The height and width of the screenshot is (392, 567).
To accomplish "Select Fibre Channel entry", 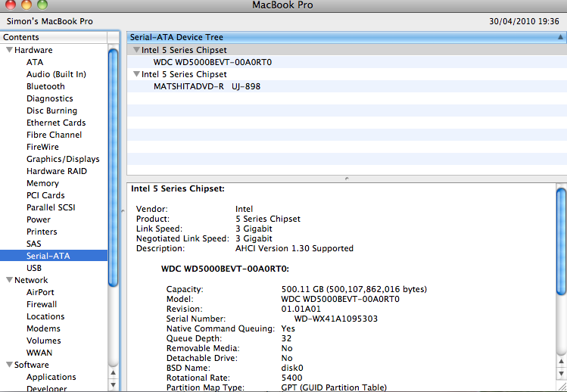I will [54, 135].
